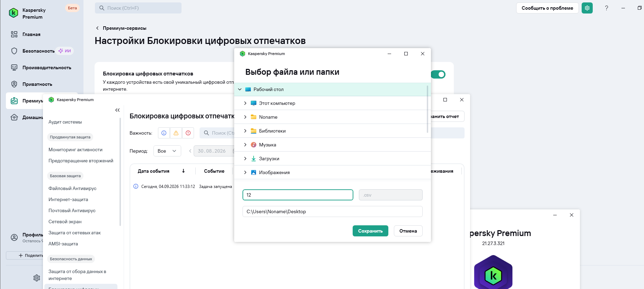The width and height of the screenshot is (644, 289).
Task: Open AMSI-защита report
Action: click(63, 244)
